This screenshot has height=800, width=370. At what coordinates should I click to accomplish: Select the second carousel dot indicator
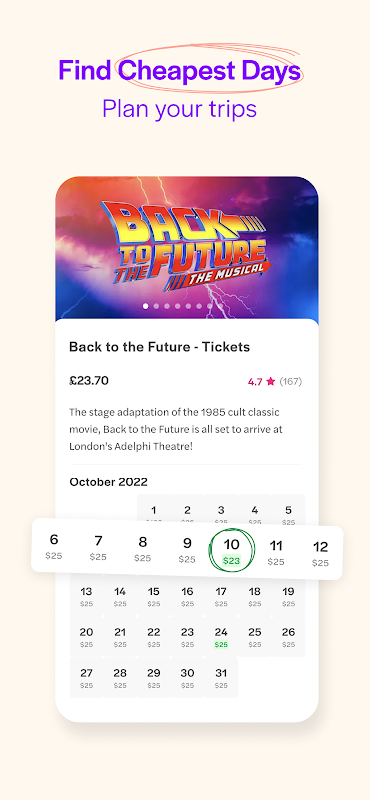coord(156,306)
